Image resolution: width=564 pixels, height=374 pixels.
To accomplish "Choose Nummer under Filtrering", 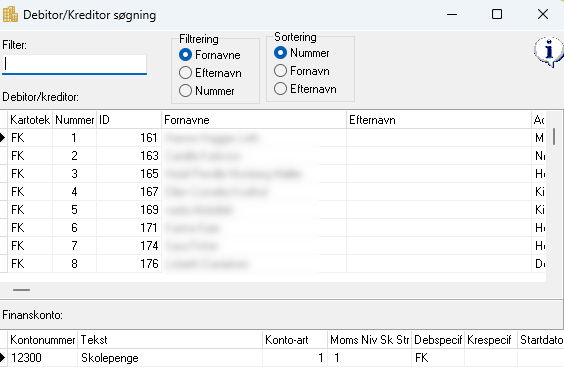I will (x=186, y=91).
